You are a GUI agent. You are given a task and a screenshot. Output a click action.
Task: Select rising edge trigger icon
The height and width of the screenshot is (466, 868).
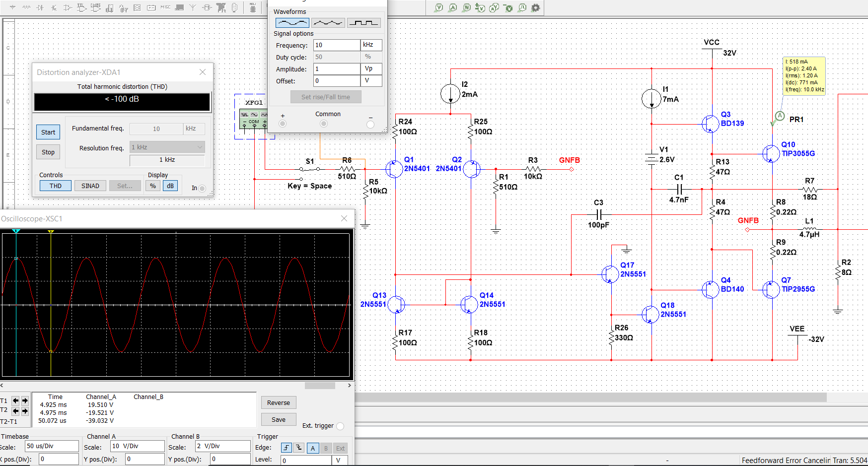pos(287,448)
